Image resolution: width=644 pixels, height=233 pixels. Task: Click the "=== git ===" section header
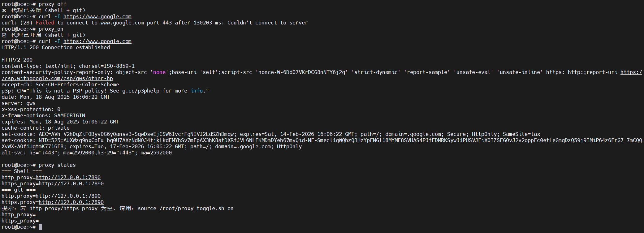(19, 190)
